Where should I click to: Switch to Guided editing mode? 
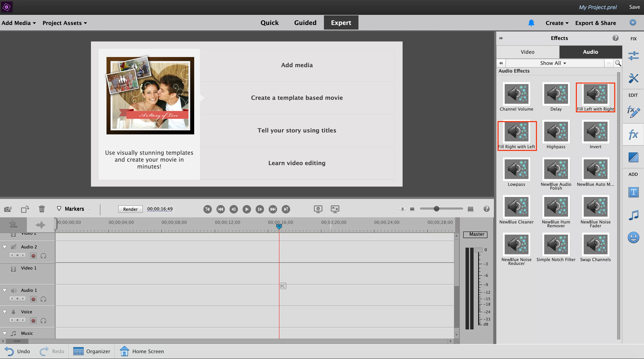click(305, 23)
